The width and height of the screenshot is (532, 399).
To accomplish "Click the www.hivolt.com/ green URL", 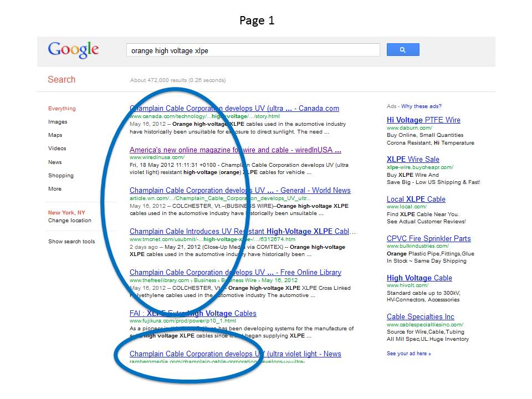I will 407,285.
